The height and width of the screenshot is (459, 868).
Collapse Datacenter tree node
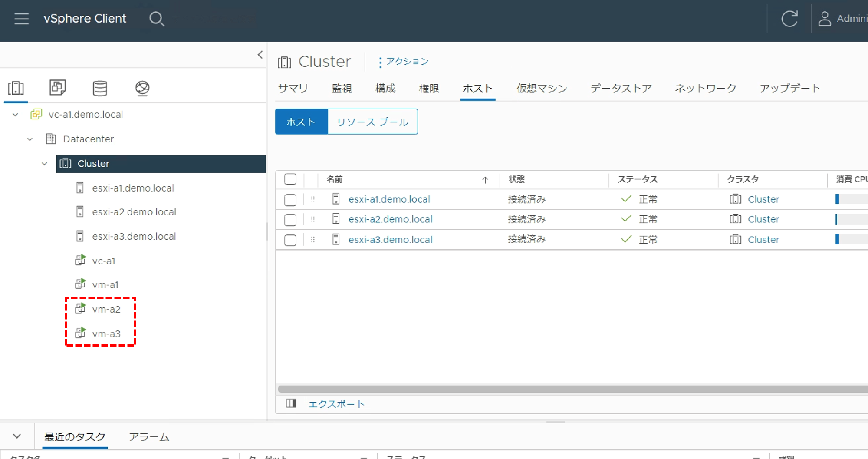pyautogui.click(x=30, y=139)
